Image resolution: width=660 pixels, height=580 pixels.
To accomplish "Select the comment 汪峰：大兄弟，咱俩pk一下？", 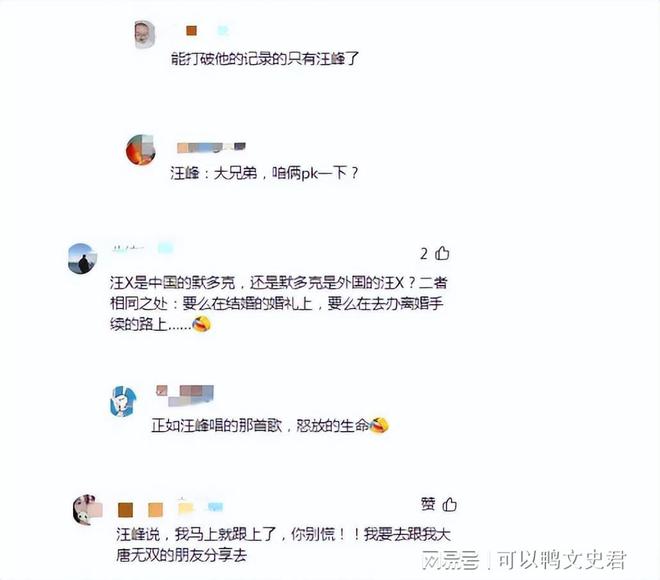I will 264,173.
